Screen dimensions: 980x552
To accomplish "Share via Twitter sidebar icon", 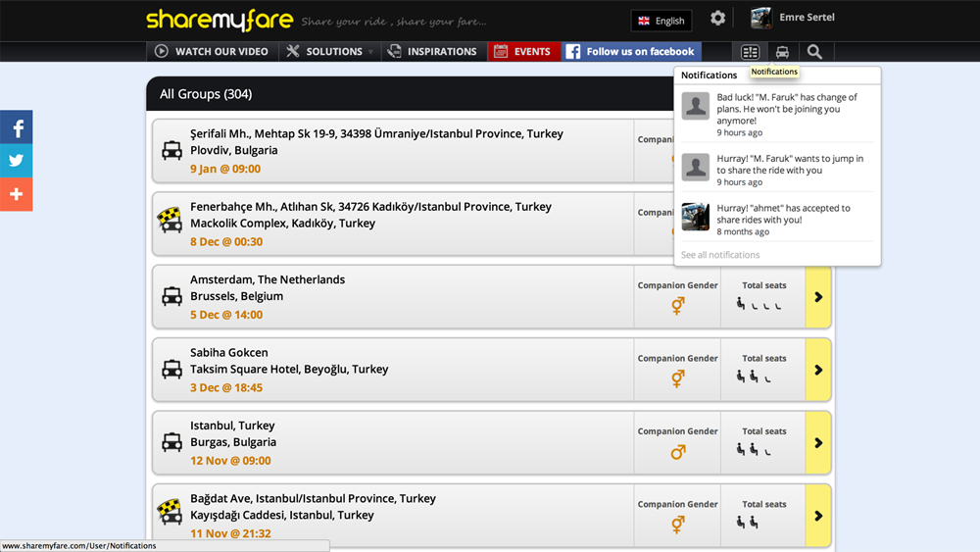I will [17, 161].
